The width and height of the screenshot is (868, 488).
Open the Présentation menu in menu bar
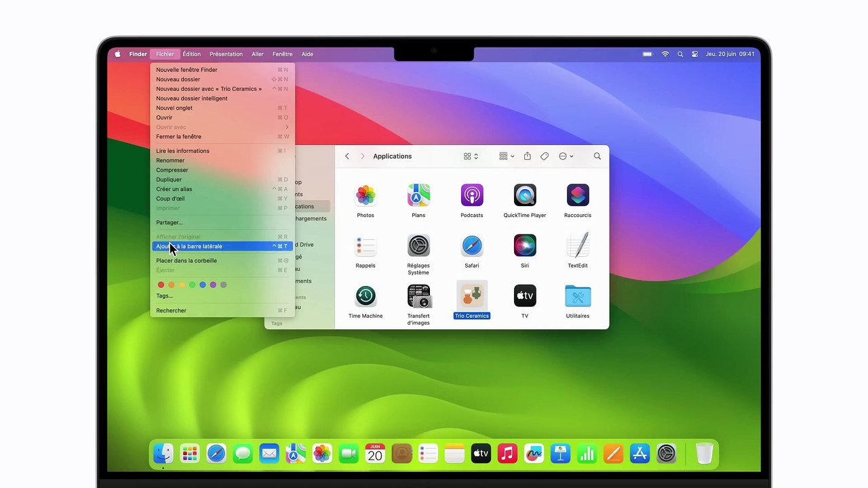pos(226,54)
